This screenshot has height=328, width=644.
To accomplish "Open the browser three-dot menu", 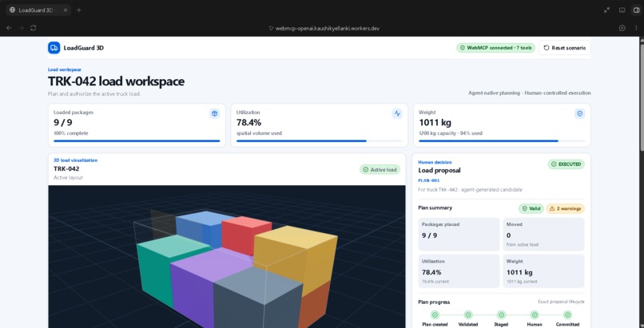I will [636, 28].
